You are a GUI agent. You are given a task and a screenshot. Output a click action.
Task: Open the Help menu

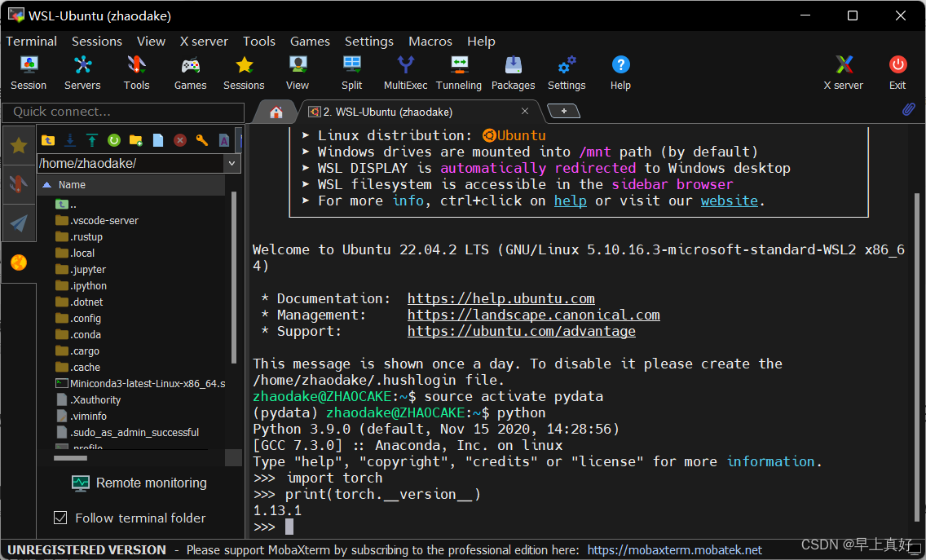pyautogui.click(x=481, y=42)
